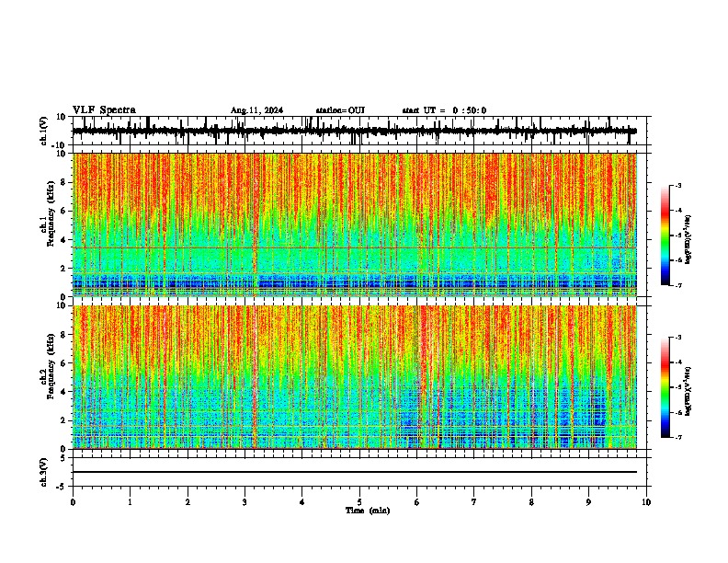Click time axis tick label '6'
728x563 pixels.
[417, 502]
